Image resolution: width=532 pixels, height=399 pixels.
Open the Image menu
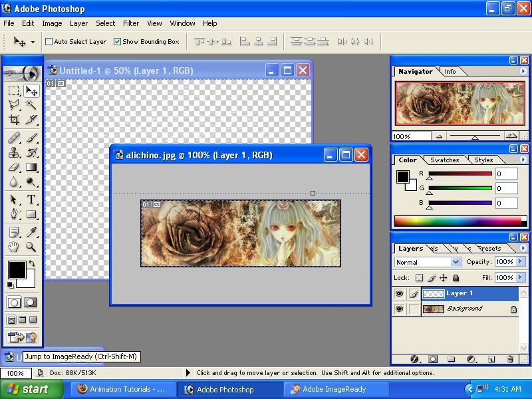[x=52, y=23]
